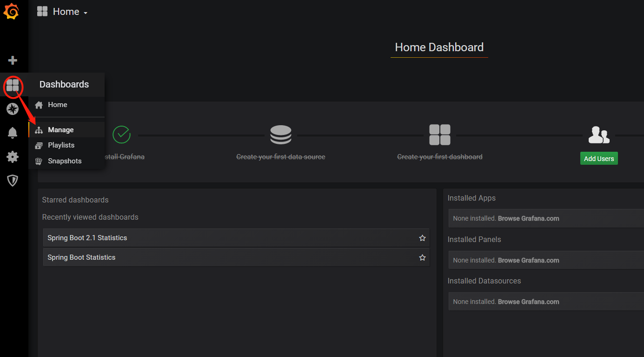Click the green Add Users button
The height and width of the screenshot is (357, 644).
coord(599,158)
